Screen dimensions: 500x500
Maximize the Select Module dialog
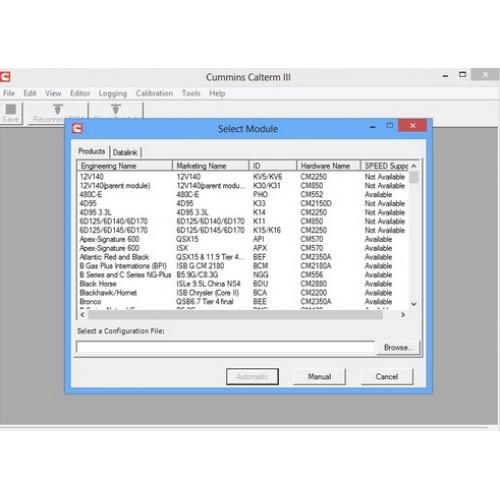click(389, 125)
